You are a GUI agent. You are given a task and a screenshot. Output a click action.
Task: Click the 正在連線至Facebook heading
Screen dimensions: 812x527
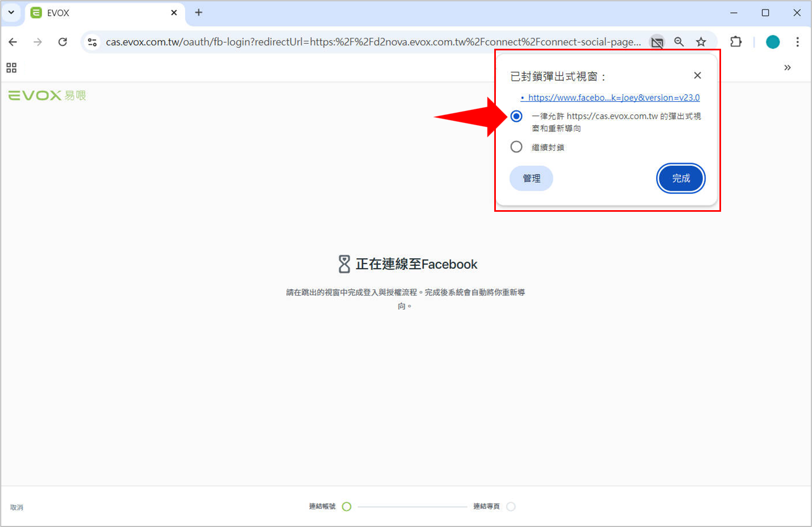pyautogui.click(x=416, y=264)
